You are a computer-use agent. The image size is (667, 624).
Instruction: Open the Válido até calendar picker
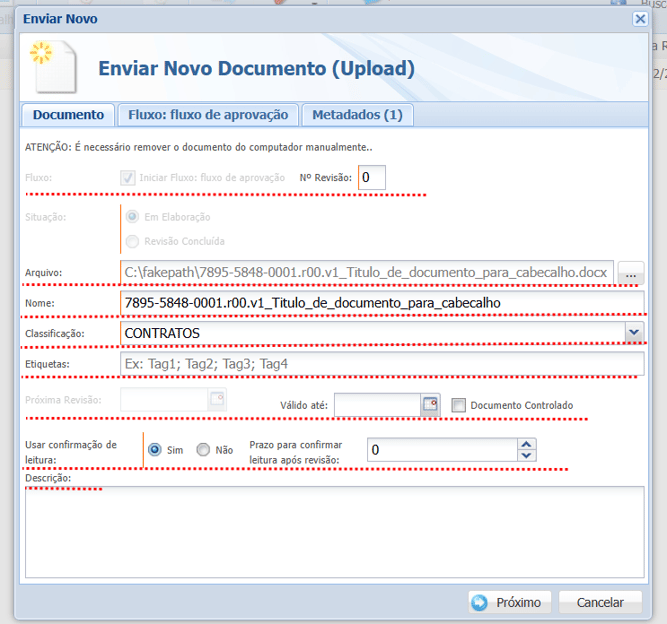click(431, 405)
